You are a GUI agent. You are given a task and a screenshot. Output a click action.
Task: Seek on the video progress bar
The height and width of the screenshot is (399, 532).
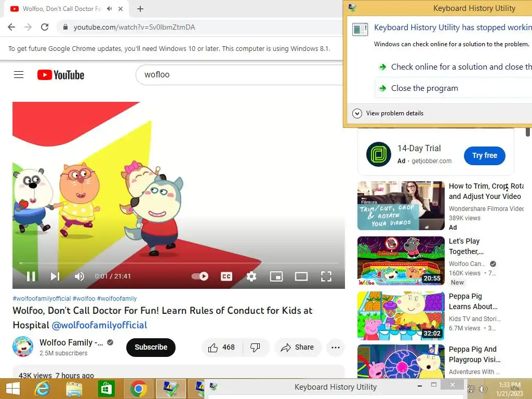(179, 263)
